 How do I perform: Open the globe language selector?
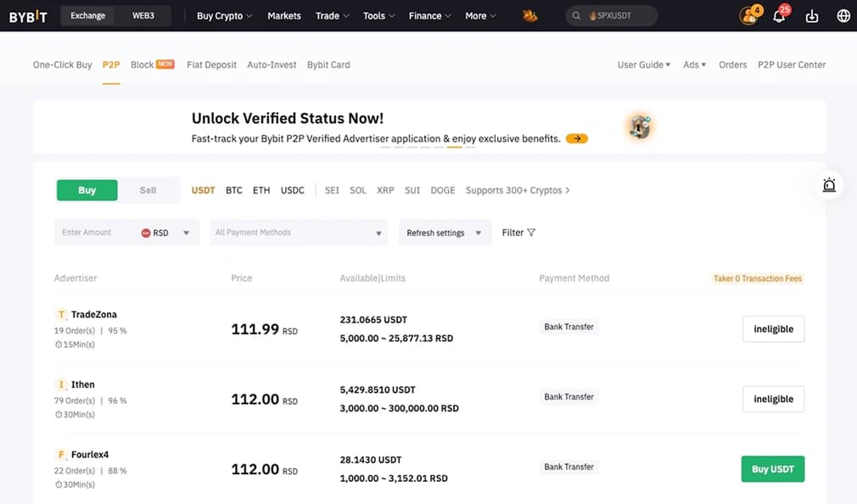pyautogui.click(x=843, y=16)
